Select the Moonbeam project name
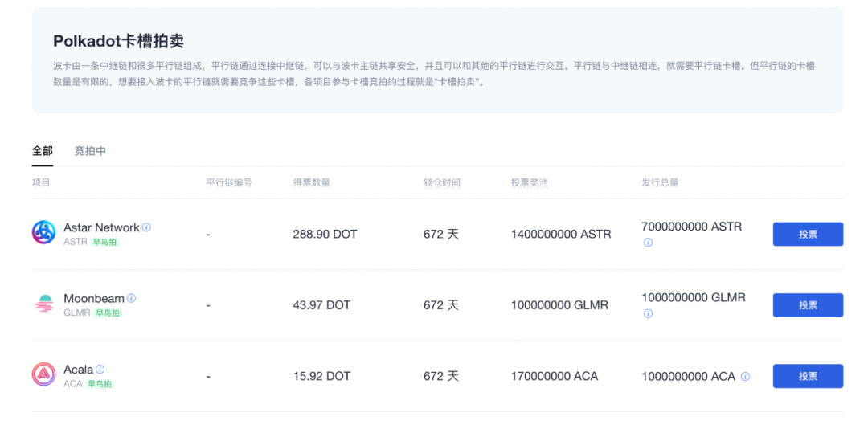 [93, 298]
